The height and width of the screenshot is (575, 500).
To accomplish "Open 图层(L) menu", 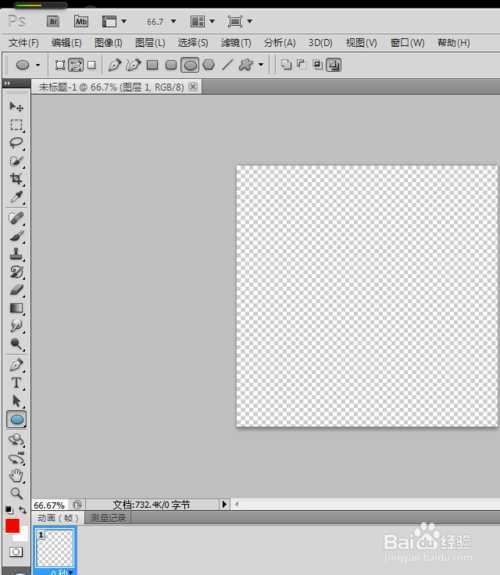I will [150, 43].
